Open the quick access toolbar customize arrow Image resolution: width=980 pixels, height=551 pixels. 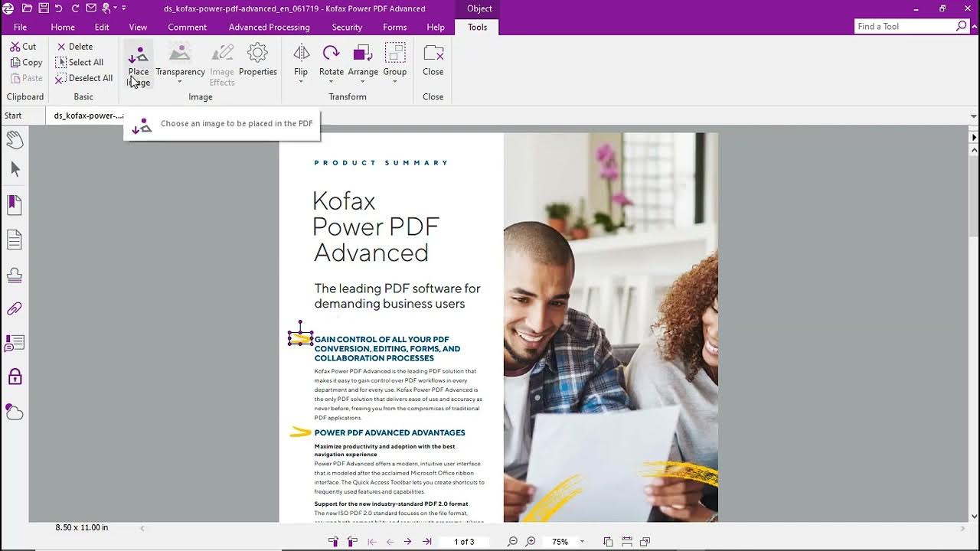coord(125,8)
